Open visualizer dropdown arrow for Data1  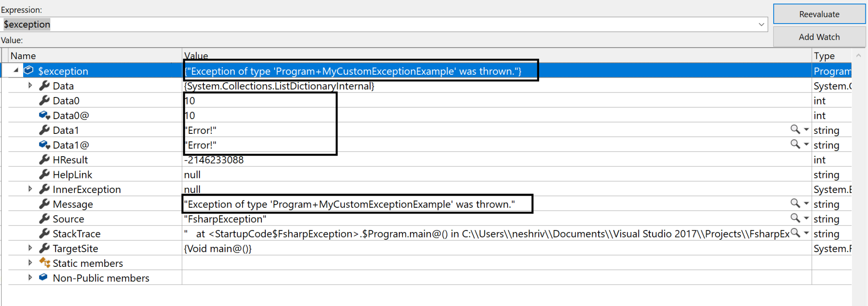point(806,130)
